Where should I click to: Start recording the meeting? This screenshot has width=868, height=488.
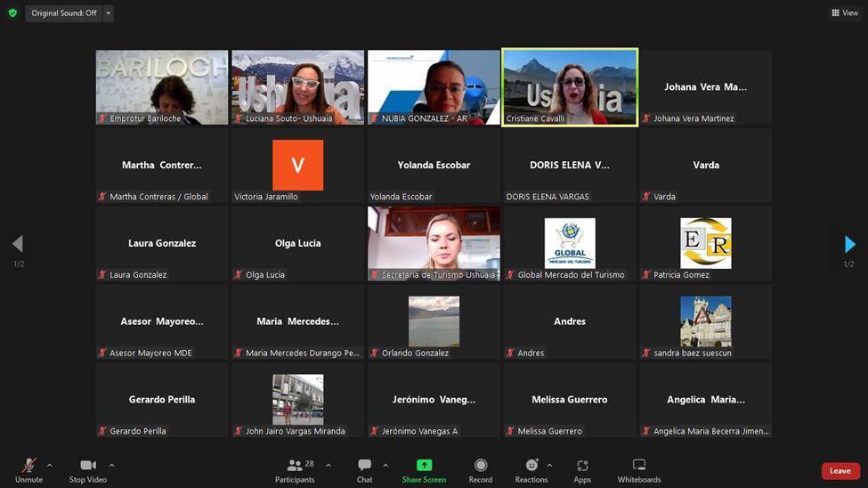click(x=481, y=470)
